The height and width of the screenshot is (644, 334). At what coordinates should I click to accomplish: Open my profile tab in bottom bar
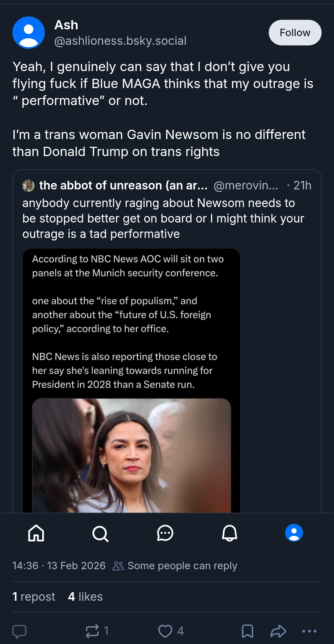(294, 533)
